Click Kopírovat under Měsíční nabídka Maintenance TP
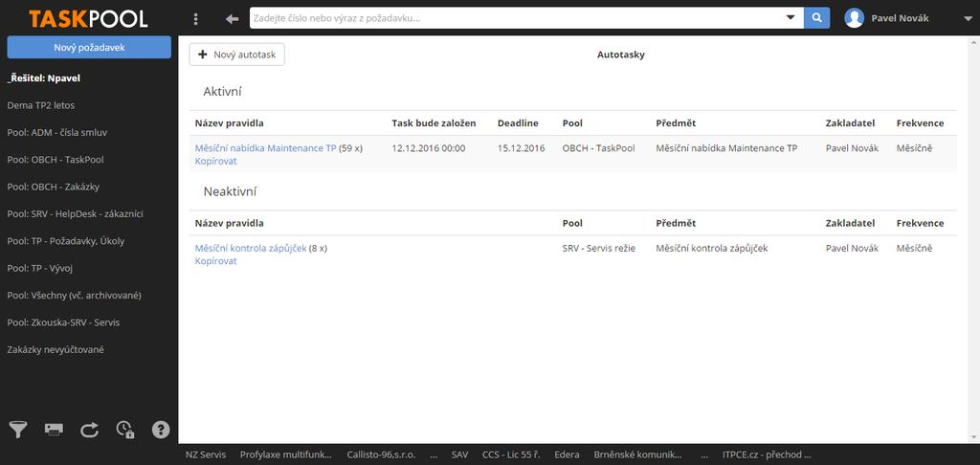The image size is (980, 465). [x=215, y=161]
